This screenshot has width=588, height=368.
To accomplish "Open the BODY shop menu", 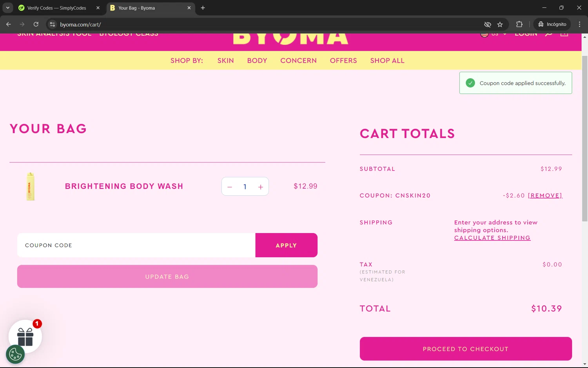I will coord(257,60).
